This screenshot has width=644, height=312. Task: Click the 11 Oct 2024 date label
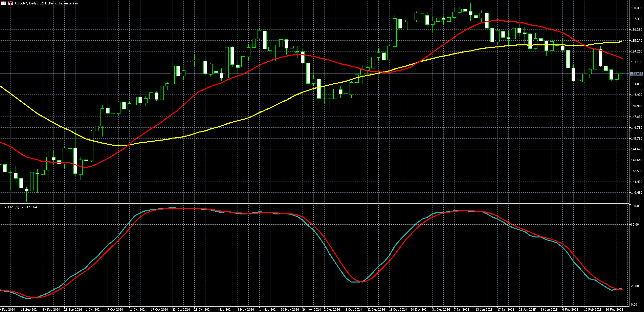pyautogui.click(x=138, y=310)
